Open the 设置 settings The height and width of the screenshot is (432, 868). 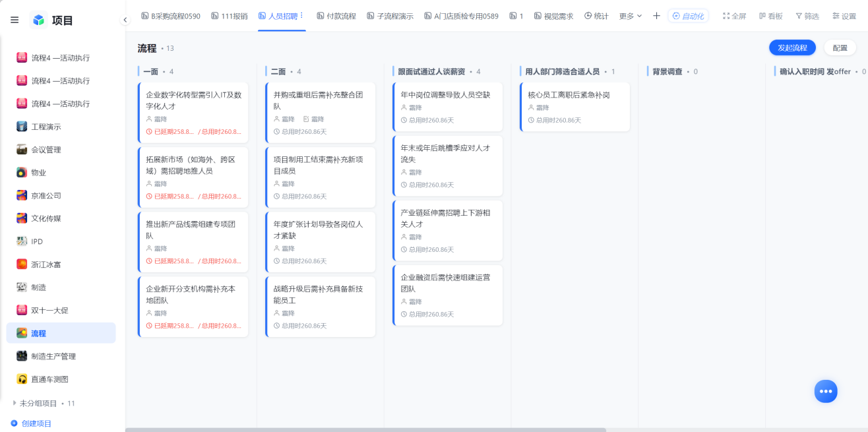click(844, 16)
